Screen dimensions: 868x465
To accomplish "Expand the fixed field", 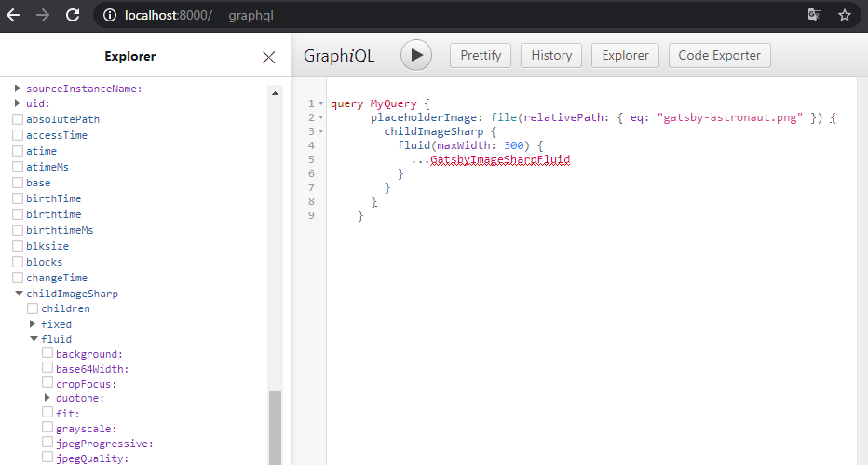I will (x=32, y=324).
